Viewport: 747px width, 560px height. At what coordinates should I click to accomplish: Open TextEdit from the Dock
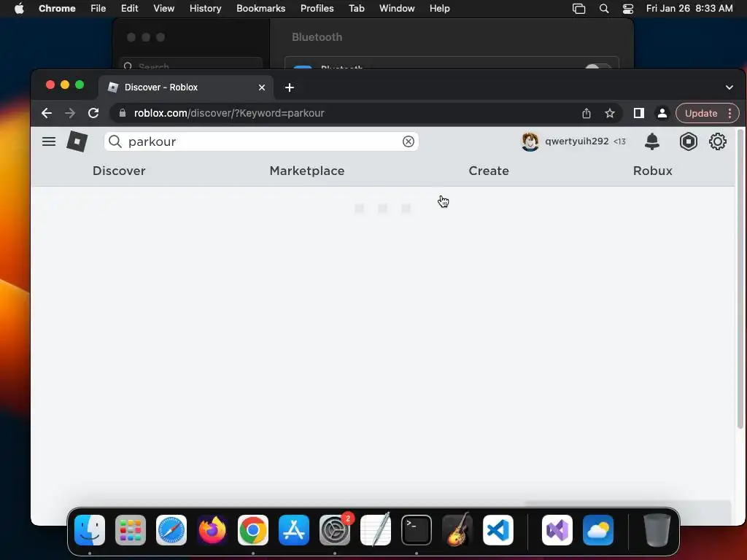pos(376,530)
